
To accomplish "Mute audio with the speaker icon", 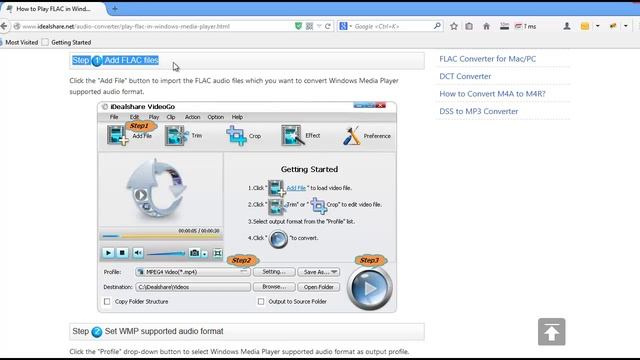I will click(138, 253).
